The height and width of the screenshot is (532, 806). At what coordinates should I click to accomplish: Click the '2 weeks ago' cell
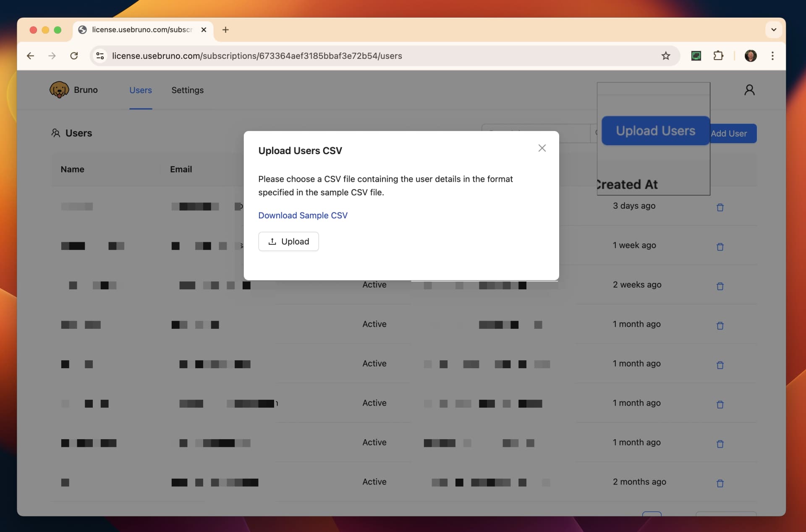click(x=637, y=285)
